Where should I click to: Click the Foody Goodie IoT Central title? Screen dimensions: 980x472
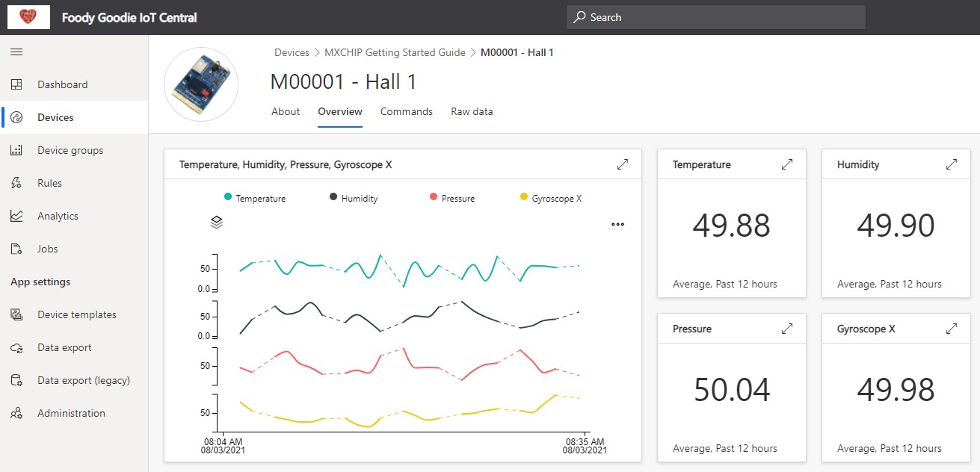click(129, 17)
